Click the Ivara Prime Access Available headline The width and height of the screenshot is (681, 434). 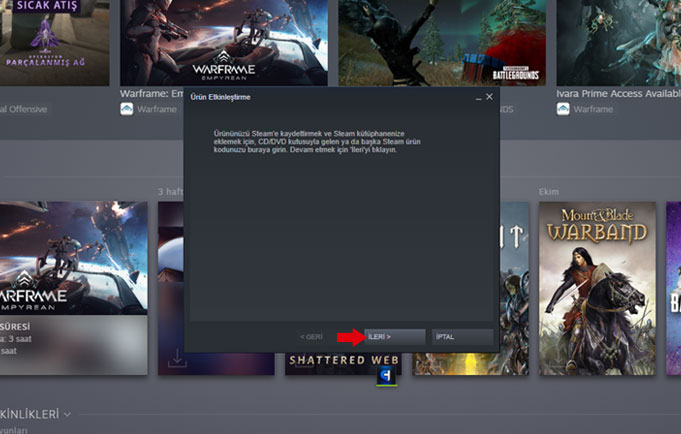click(616, 94)
